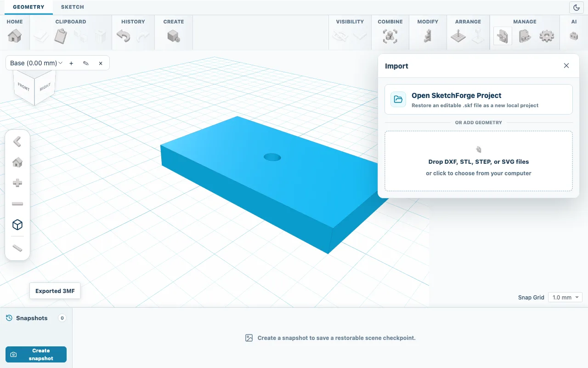Click the Snapshots panel header
Viewport: 588px width, 368px height.
36,318
